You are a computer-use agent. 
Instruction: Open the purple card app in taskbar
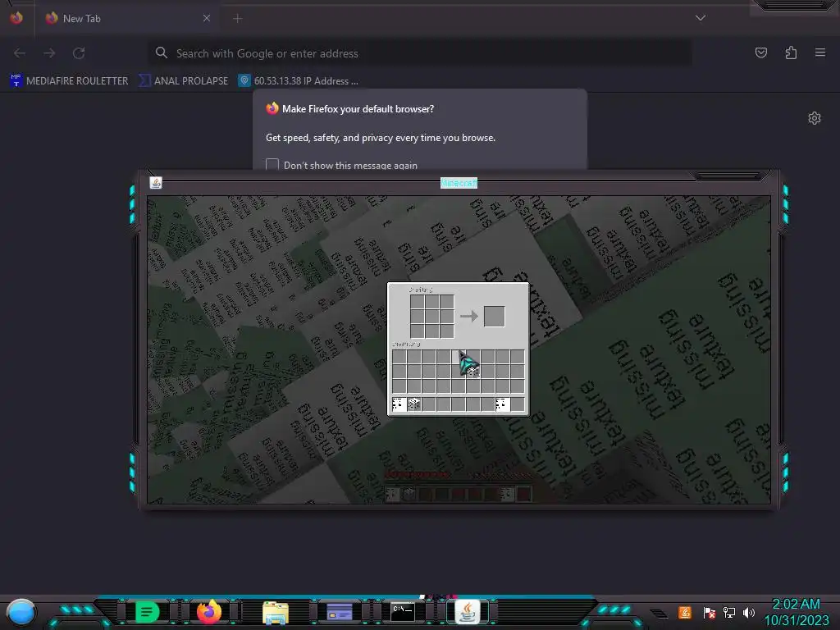coord(339,612)
